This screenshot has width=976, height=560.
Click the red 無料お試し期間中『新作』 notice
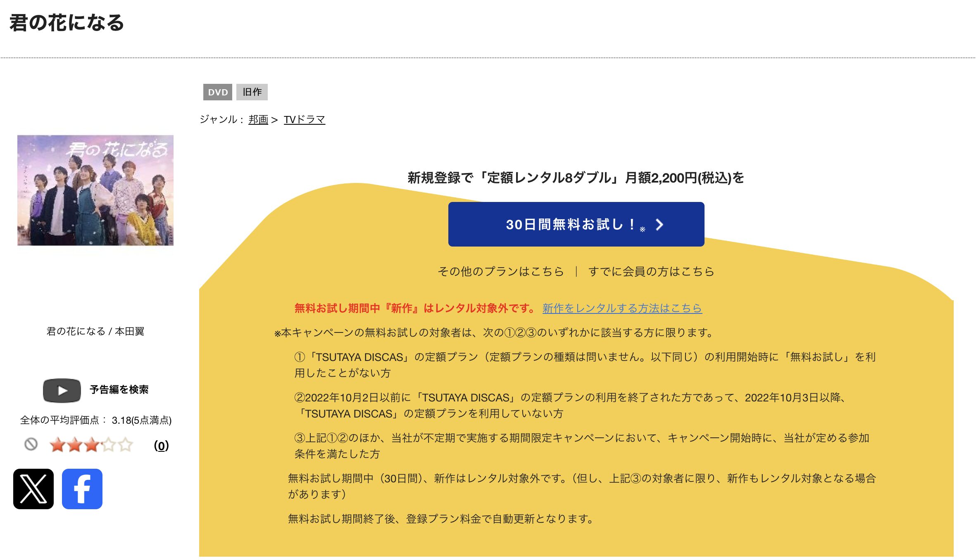pyautogui.click(x=415, y=308)
